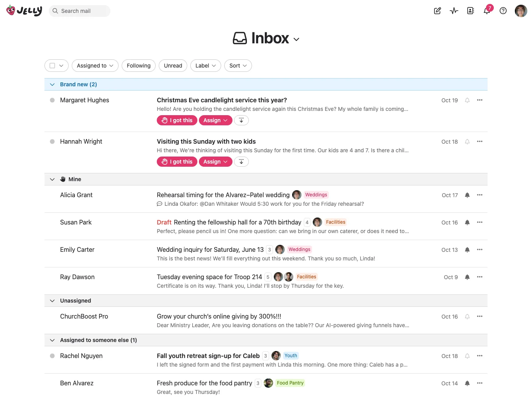The height and width of the screenshot is (399, 532).
Task: Open more options for Ray Dawson email
Action: [x=480, y=277]
